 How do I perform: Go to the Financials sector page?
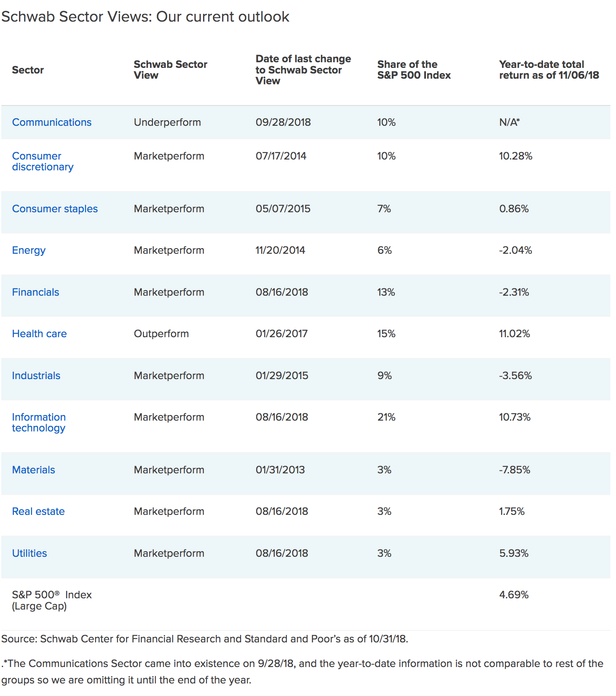point(35,292)
